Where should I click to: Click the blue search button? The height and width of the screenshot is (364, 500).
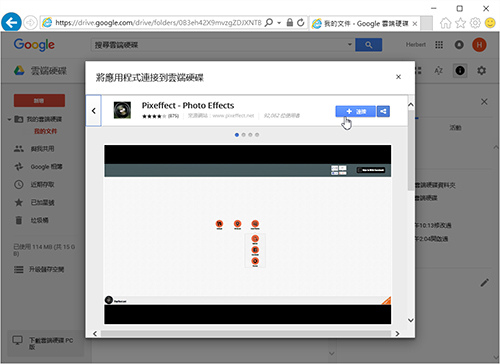[x=369, y=45]
